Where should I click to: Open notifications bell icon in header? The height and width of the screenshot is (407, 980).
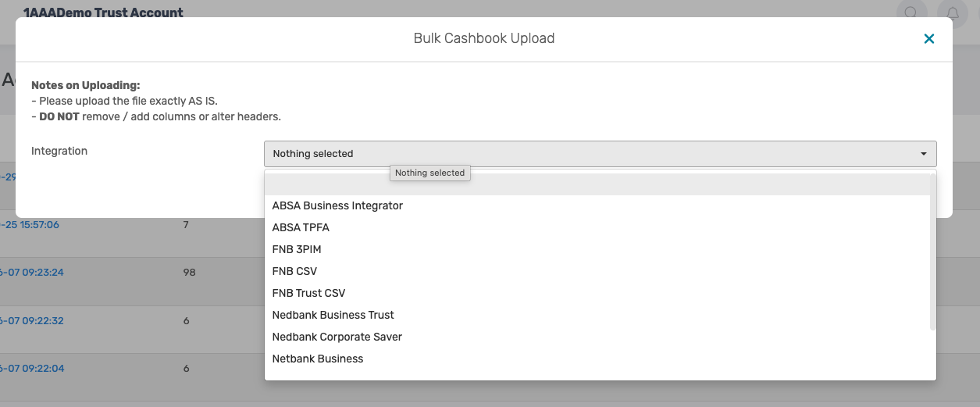952,13
